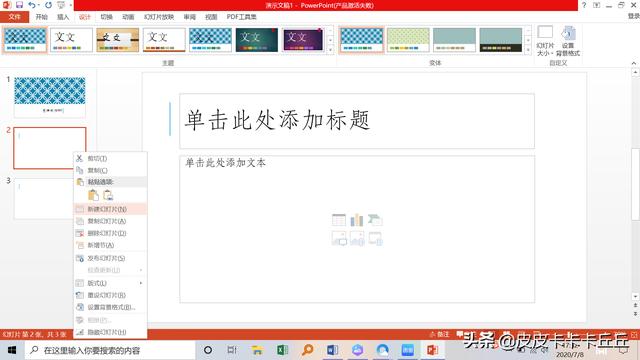This screenshot has width=640, height=360.
Task: Open Ribbon Display Options icon
Action: pos(597,5)
